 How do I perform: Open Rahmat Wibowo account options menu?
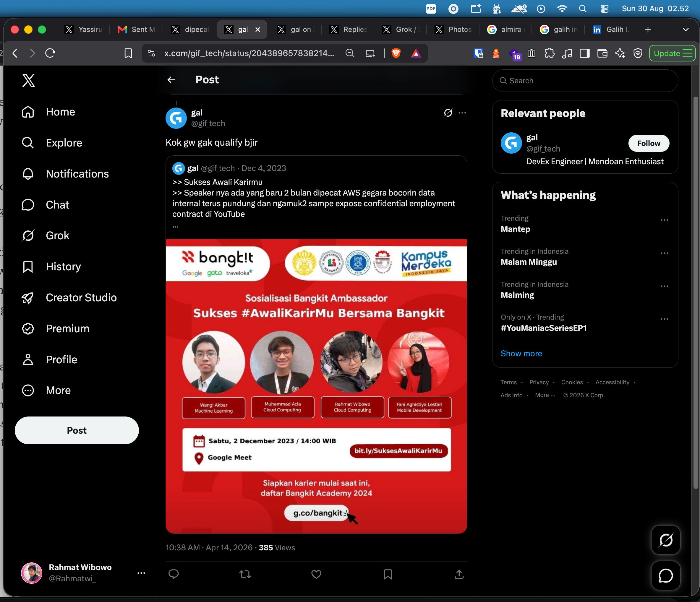pos(141,573)
